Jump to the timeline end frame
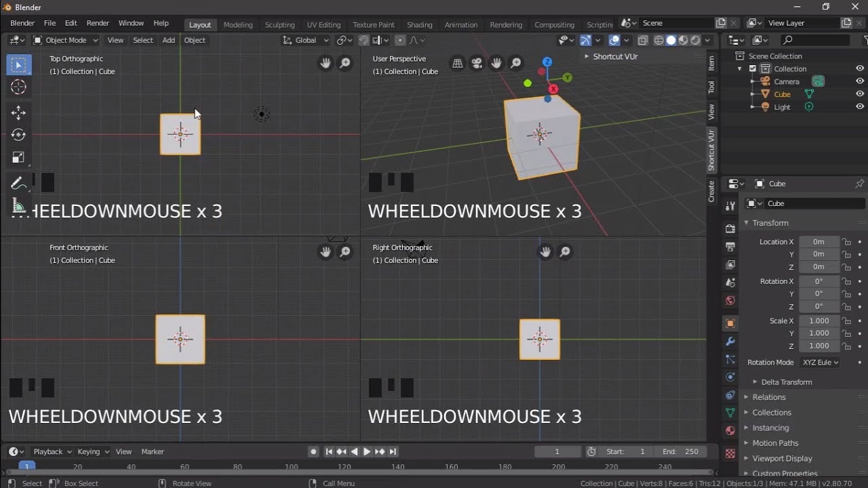The width and height of the screenshot is (868, 488). [x=393, y=451]
